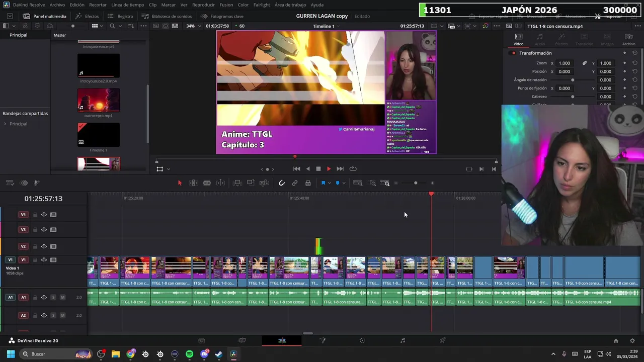
Task: Open the Edición menu
Action: [x=77, y=5]
